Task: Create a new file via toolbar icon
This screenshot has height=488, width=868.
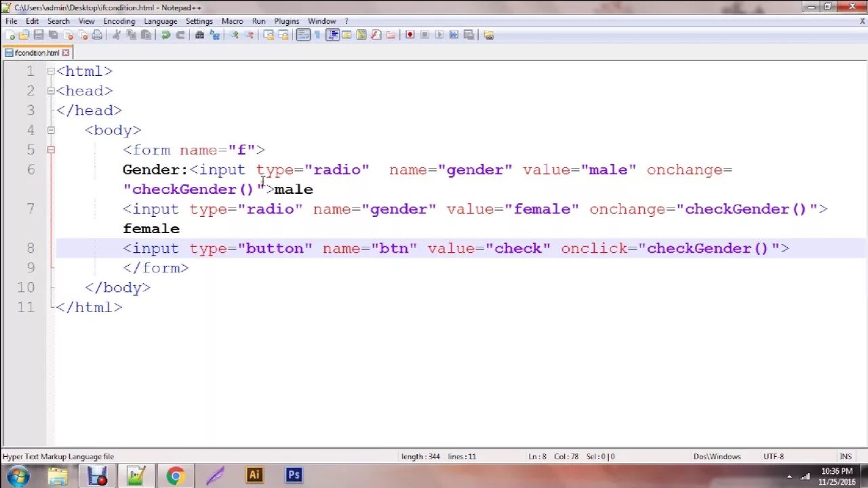Action: [x=9, y=35]
